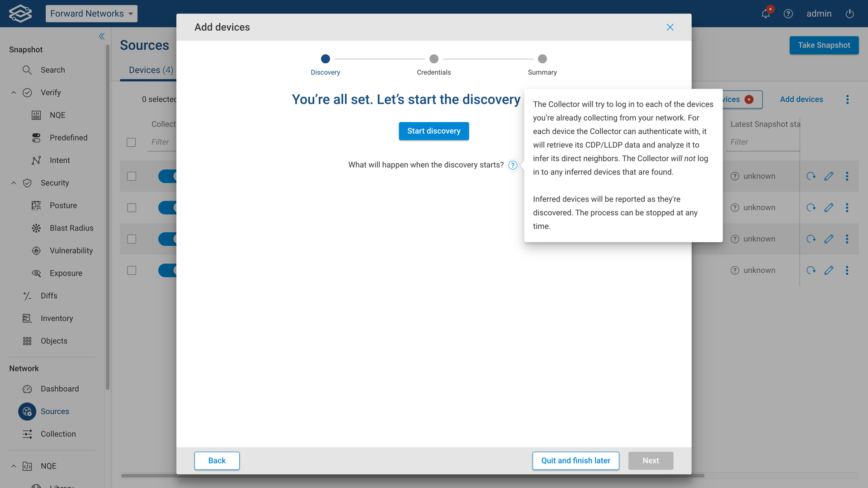868x488 pixels.
Task: Open the Forward Networks network selector
Action: coord(91,14)
